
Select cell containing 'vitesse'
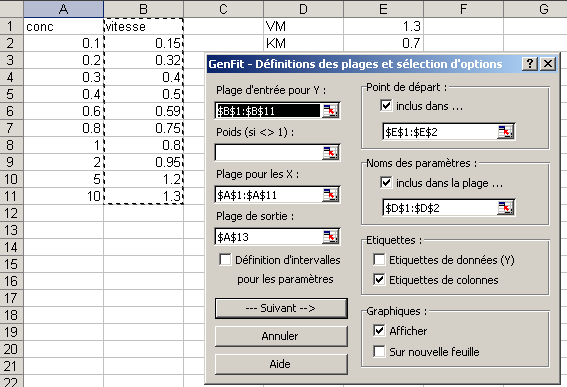click(x=144, y=26)
